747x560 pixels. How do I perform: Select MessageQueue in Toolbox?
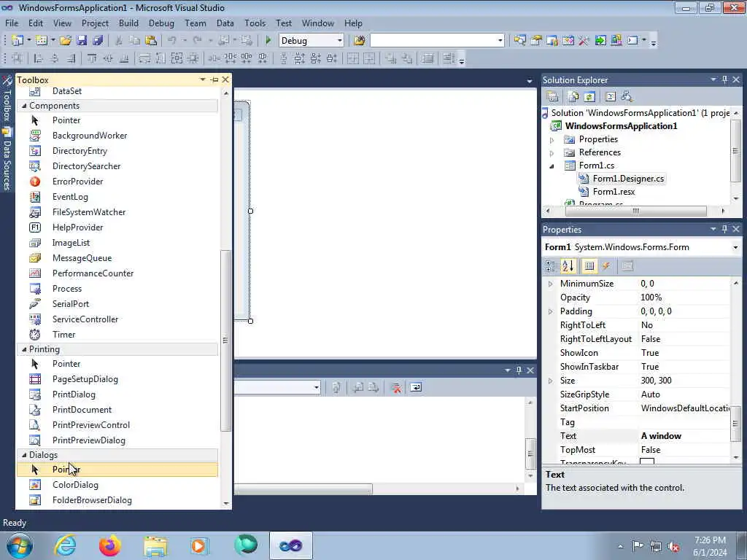[82, 258]
